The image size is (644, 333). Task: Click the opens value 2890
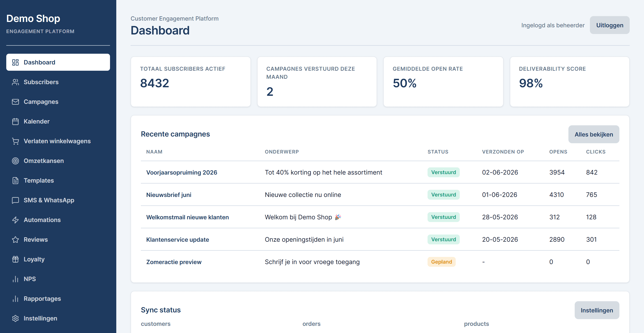point(557,239)
